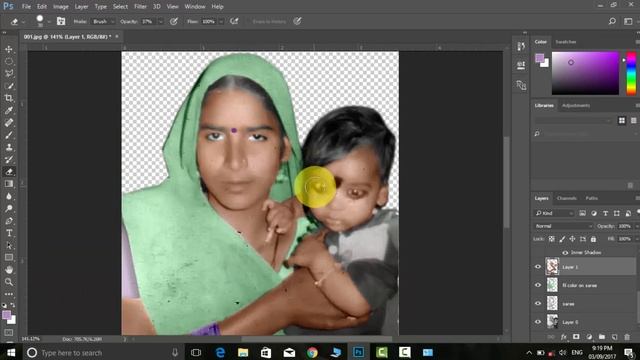Viewport: 640px width, 360px height.
Task: Select the Clone Stamp tool
Action: coord(9,147)
